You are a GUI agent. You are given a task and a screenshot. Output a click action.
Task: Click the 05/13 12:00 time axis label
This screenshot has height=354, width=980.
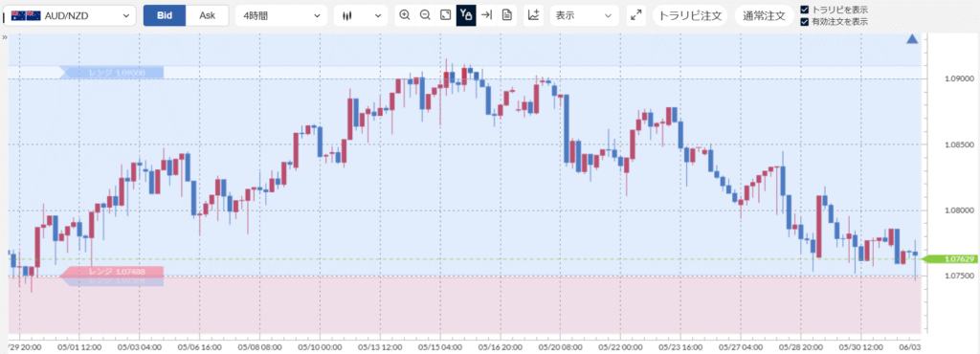(380, 347)
